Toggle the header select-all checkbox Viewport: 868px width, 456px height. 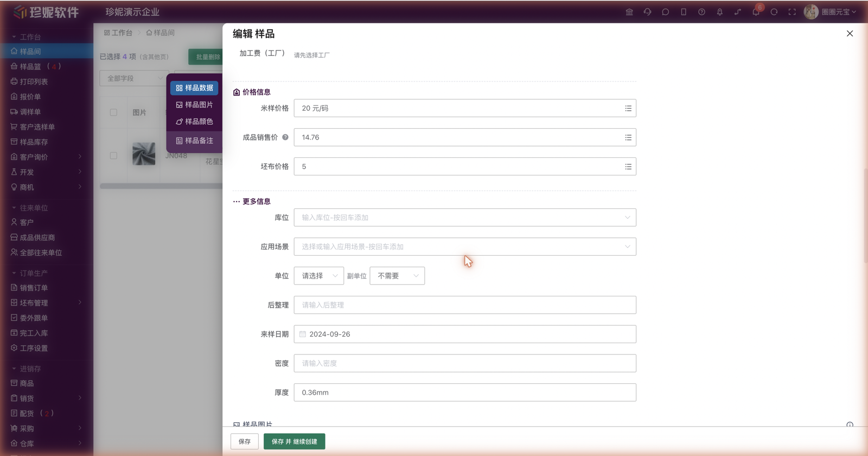113,112
